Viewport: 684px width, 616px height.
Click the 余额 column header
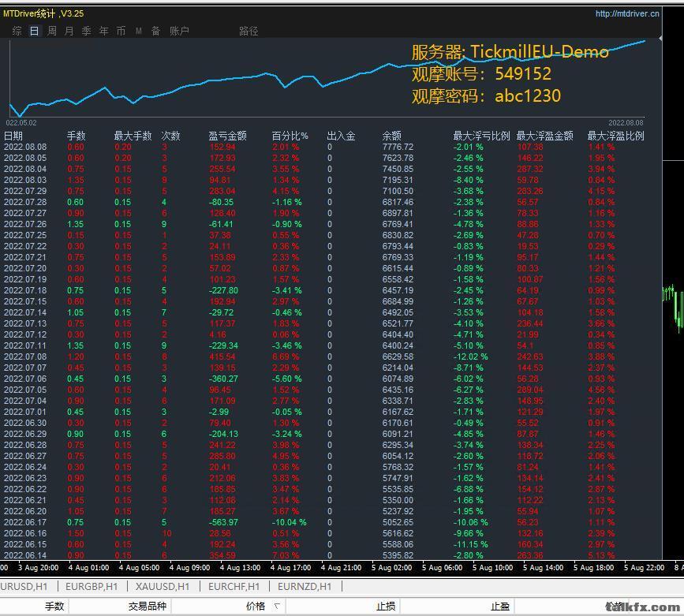392,136
